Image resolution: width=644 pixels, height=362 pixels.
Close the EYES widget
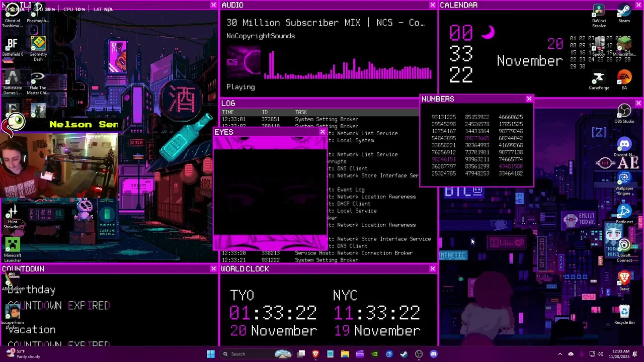pyautogui.click(x=323, y=132)
